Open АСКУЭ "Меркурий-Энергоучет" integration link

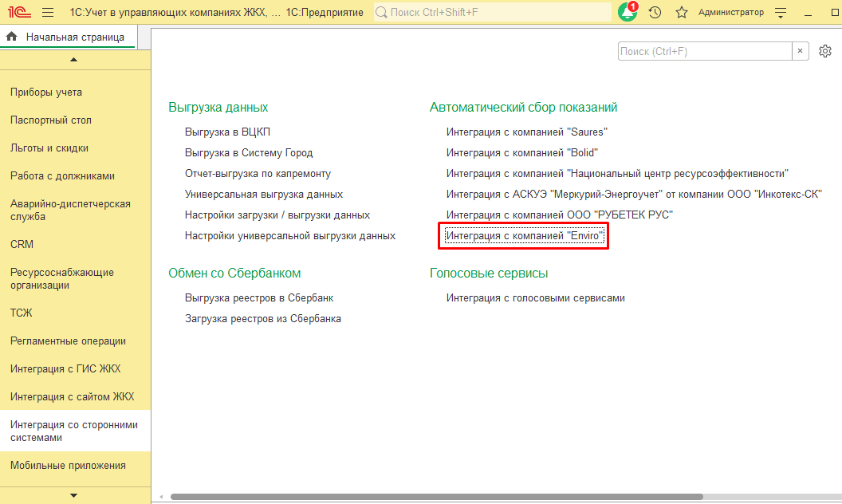[634, 194]
